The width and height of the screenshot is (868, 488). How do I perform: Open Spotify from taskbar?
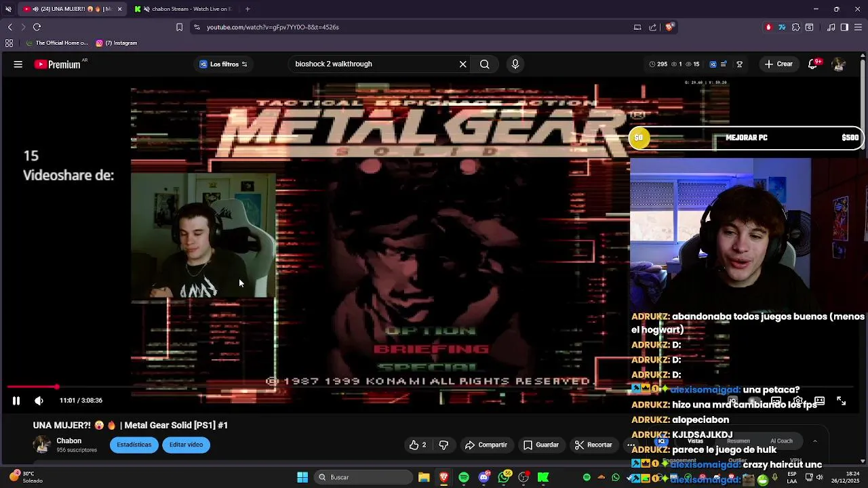pos(464,477)
